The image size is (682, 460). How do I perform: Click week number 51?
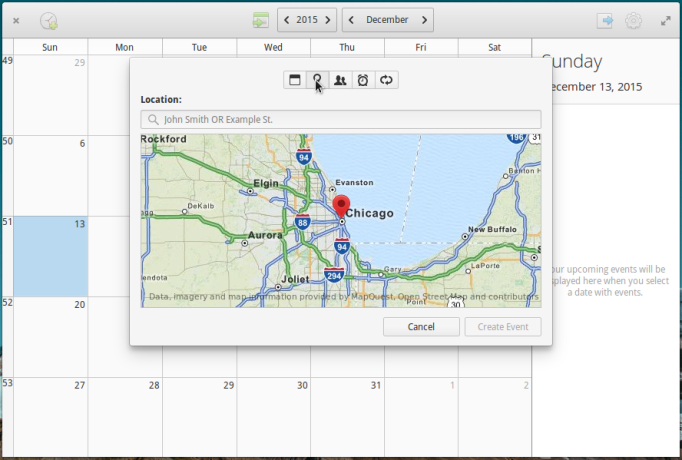click(7, 222)
